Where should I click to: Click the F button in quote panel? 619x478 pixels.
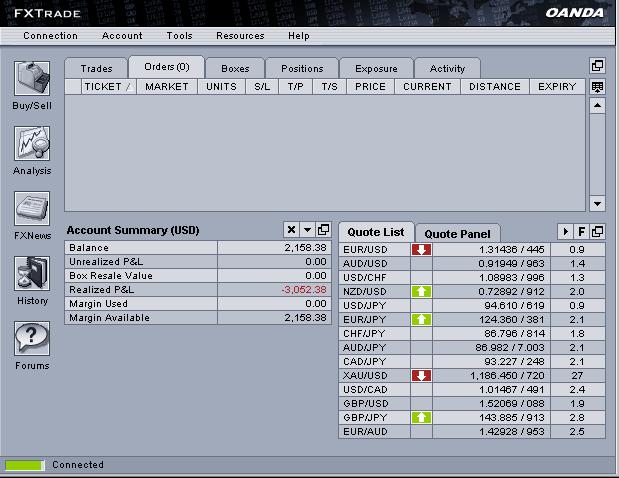pos(581,232)
